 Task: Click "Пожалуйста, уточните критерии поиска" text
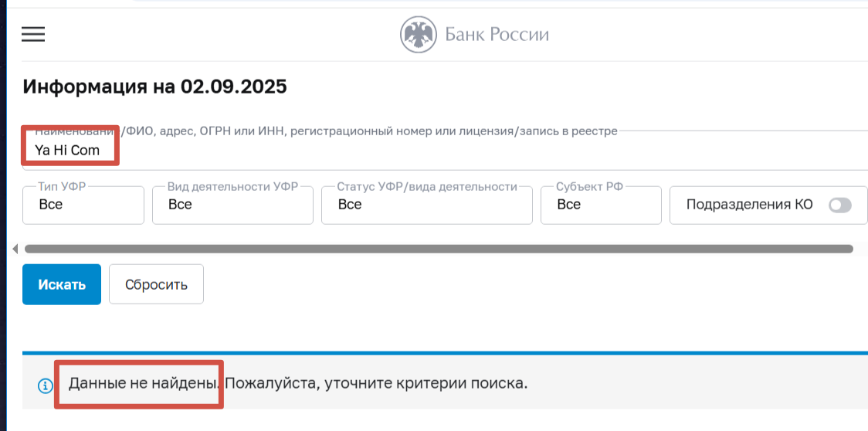point(376,383)
